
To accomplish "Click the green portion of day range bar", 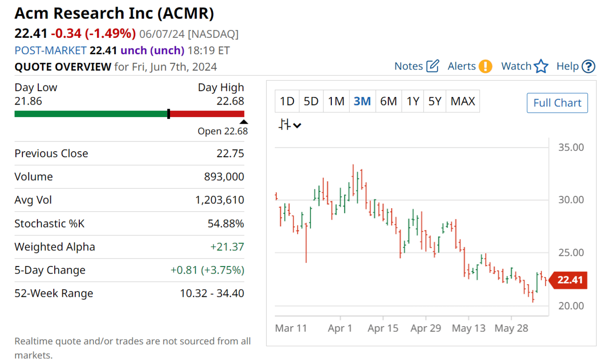I will point(91,114).
